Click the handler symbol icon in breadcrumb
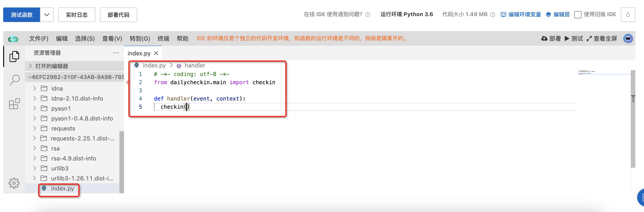Image resolution: width=644 pixels, height=212 pixels. coord(179,66)
